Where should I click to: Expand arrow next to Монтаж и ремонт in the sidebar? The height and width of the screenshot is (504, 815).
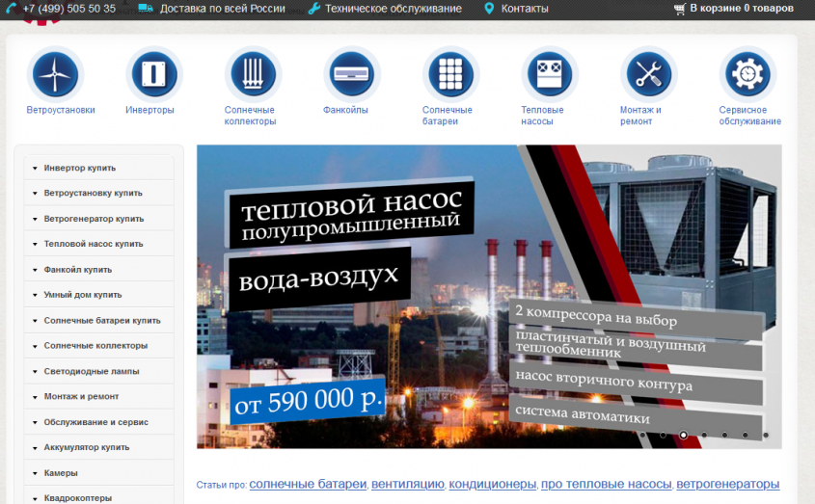pyautogui.click(x=35, y=397)
